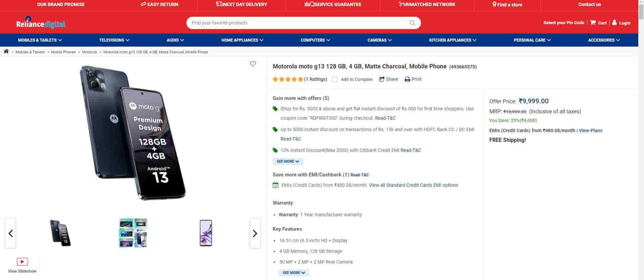The image size is (644, 280).
Task: Open the Mobiles & Tablets dropdown menu
Action: [x=40, y=40]
